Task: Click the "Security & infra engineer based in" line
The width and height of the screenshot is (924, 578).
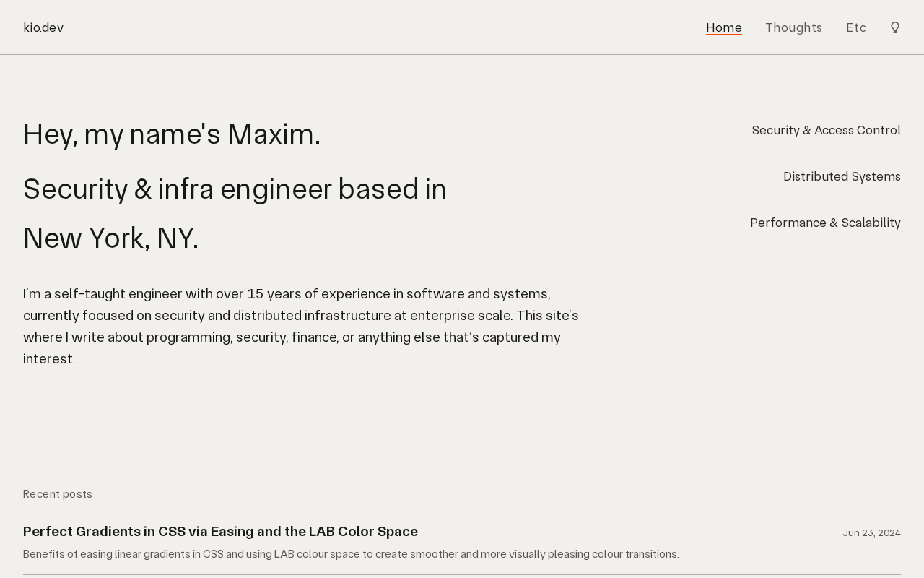Action: [x=235, y=189]
